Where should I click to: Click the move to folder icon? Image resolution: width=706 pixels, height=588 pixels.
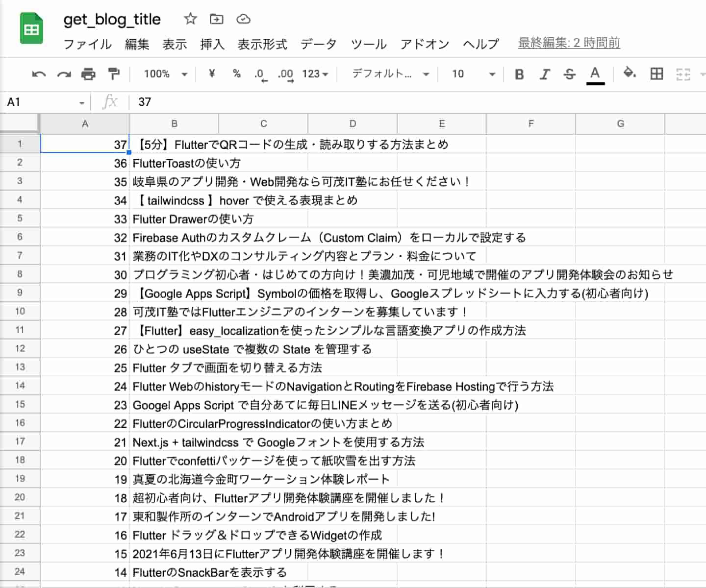pyautogui.click(x=216, y=19)
